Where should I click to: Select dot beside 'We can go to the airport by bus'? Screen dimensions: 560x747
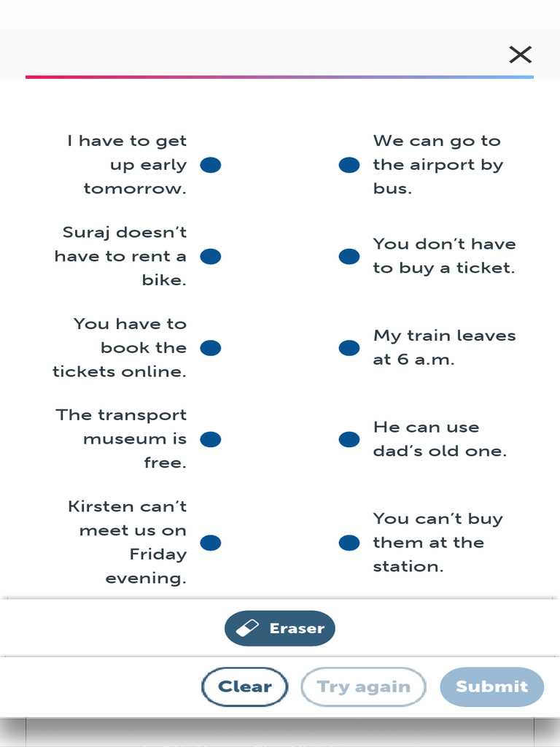pyautogui.click(x=349, y=166)
